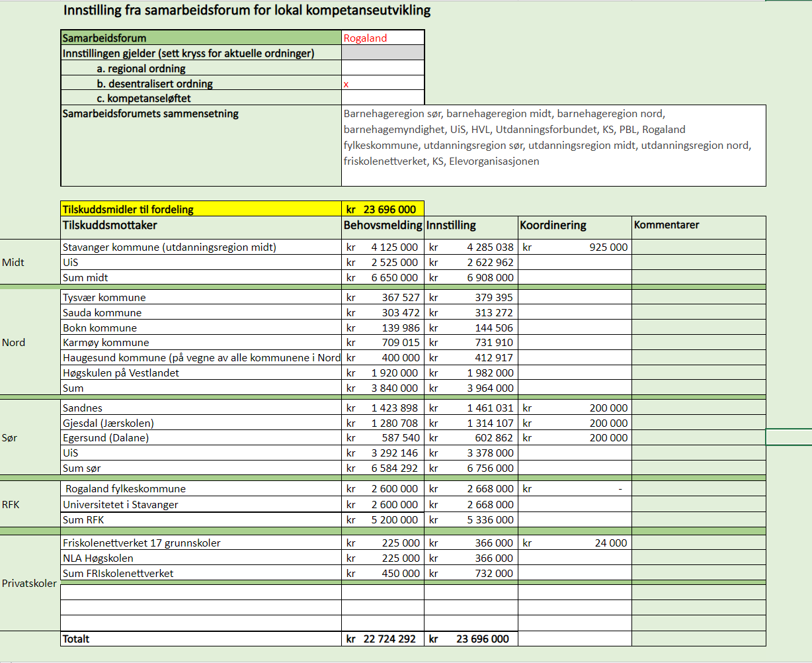Click the 'NLA Høgskolen' recipient cell
812x663 pixels.
click(x=201, y=558)
